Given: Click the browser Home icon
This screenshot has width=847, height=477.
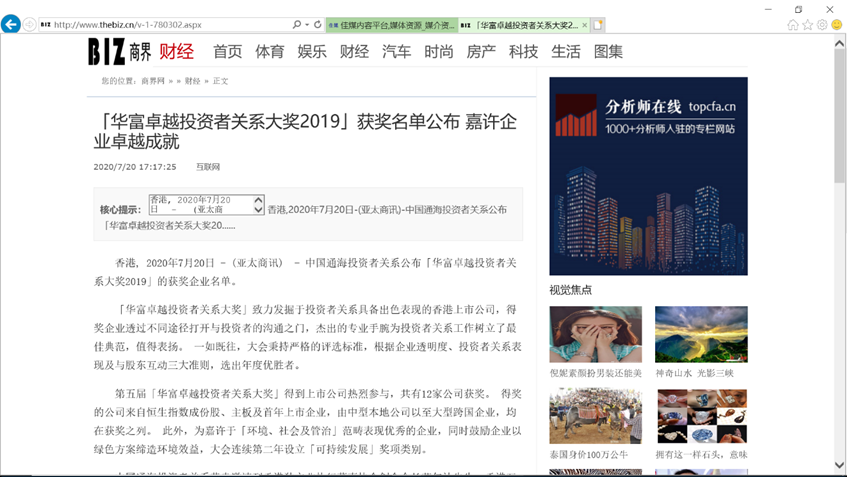Looking at the screenshot, I should pyautogui.click(x=792, y=25).
